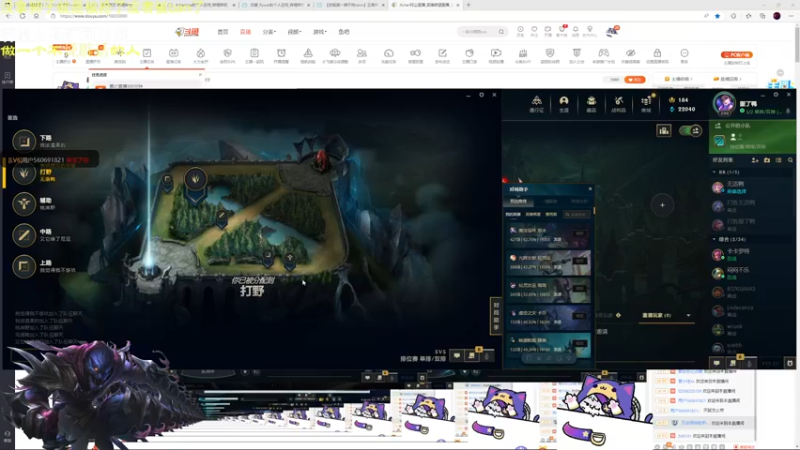Viewport: 800px width, 450px height.
Task: Select the 下路 bottom lane role icon
Action: pyautogui.click(x=24, y=141)
